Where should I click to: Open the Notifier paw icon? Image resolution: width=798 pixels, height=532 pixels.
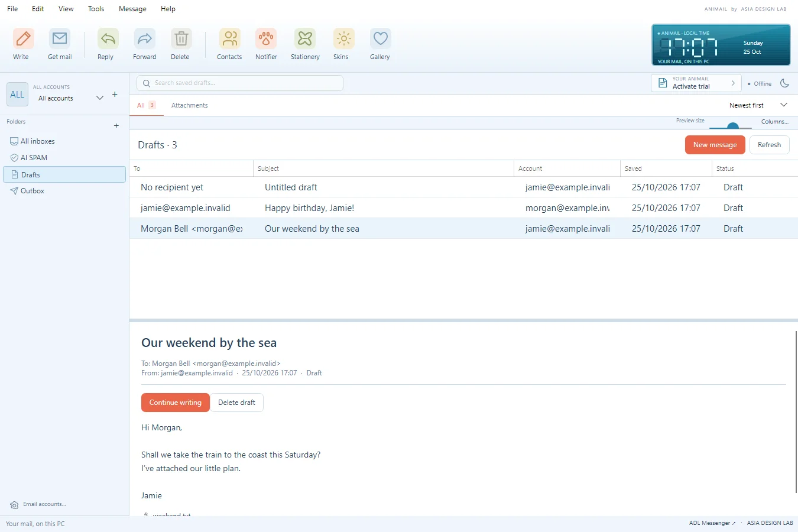(266, 39)
